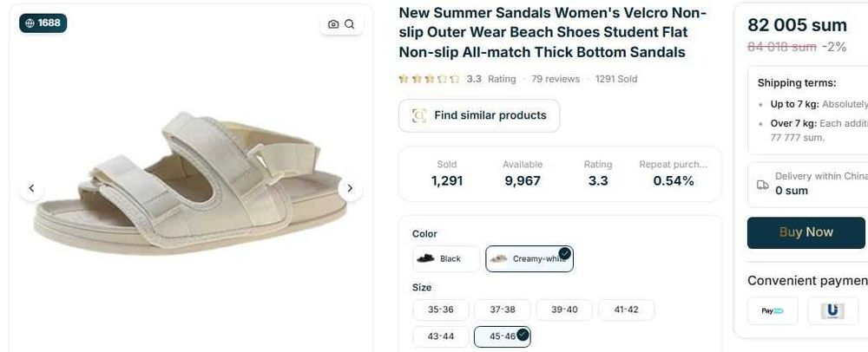Open the 79 reviews link
This screenshot has width=868, height=352.
coord(556,79)
